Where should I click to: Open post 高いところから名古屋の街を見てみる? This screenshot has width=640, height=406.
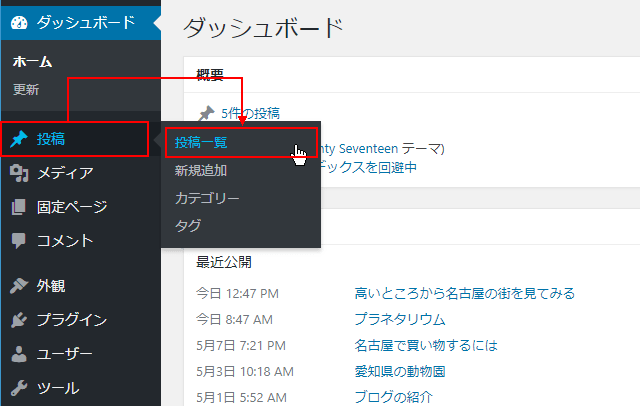464,293
